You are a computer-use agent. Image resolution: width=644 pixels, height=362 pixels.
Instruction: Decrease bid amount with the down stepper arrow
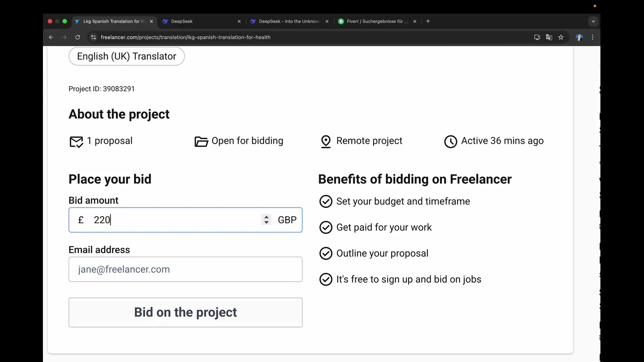coord(266,222)
